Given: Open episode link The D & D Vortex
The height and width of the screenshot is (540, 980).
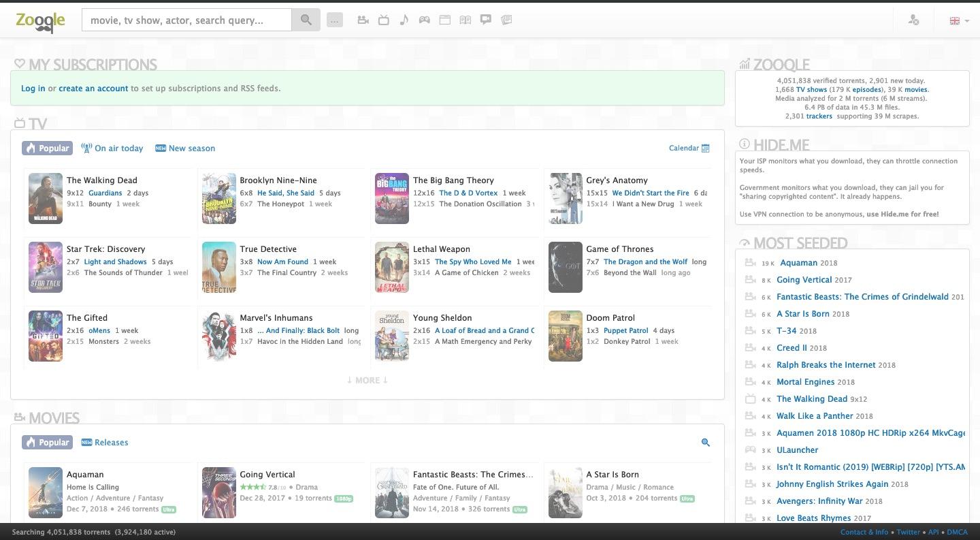Looking at the screenshot, I should tap(468, 193).
